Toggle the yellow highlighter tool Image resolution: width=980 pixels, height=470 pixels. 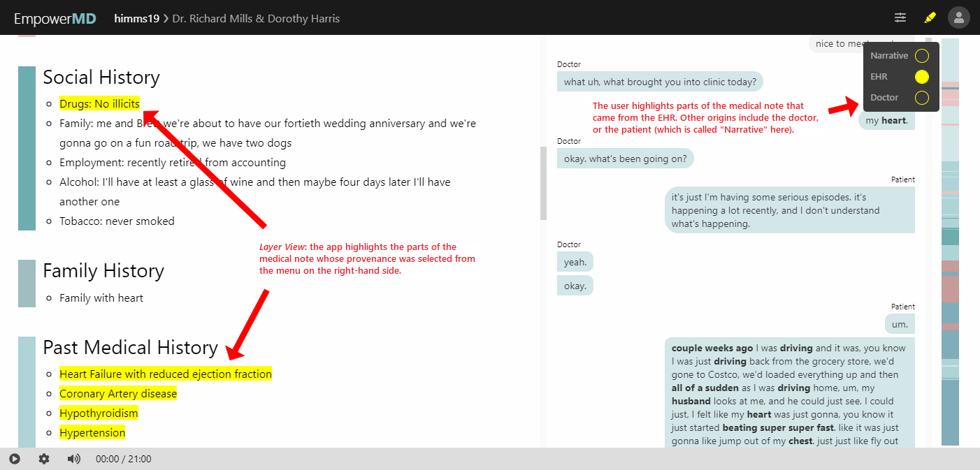pos(930,17)
